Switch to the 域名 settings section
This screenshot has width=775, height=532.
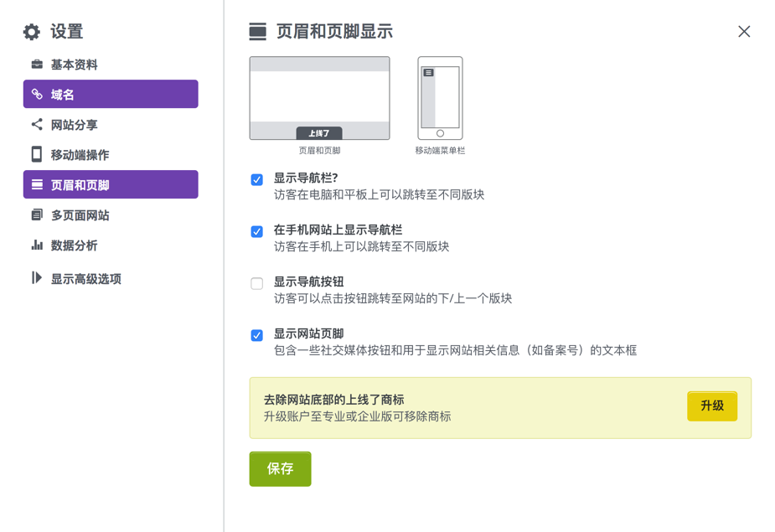[111, 95]
